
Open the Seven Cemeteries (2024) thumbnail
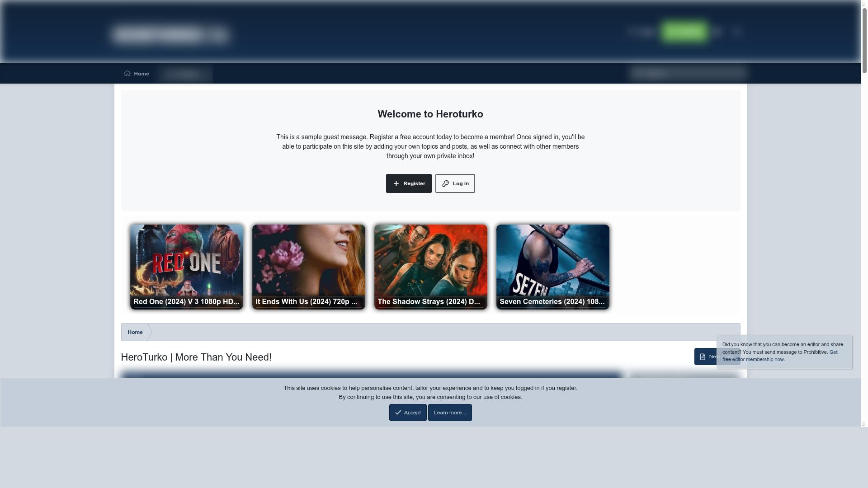552,266
